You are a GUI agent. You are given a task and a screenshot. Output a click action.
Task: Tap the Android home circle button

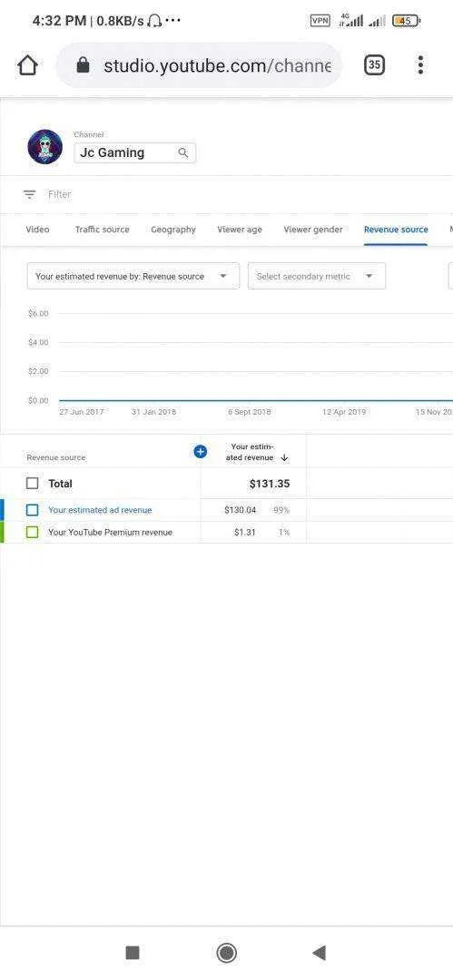point(227,953)
